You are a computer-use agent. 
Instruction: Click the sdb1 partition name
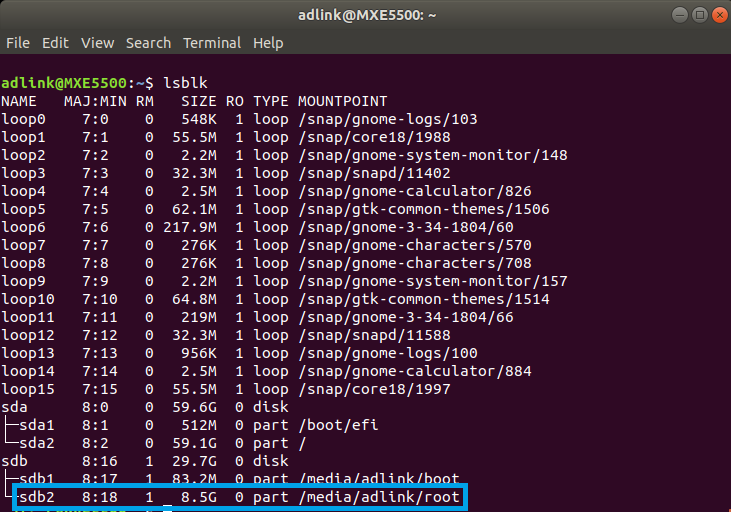pyautogui.click(x=38, y=478)
